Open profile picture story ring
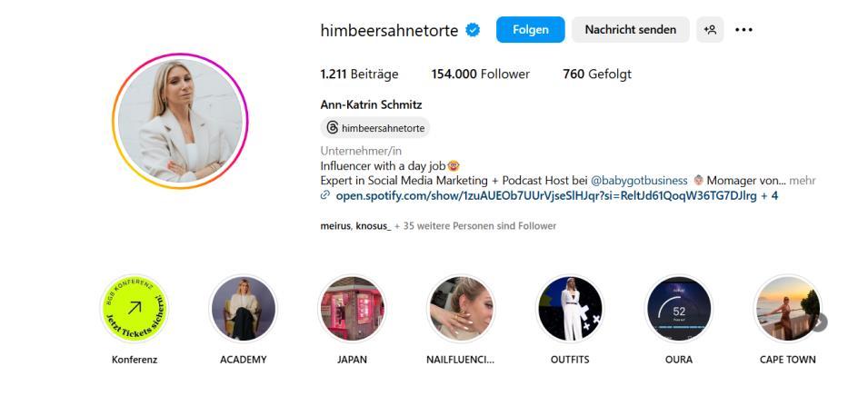This screenshot has width=868, height=396. tap(181, 121)
